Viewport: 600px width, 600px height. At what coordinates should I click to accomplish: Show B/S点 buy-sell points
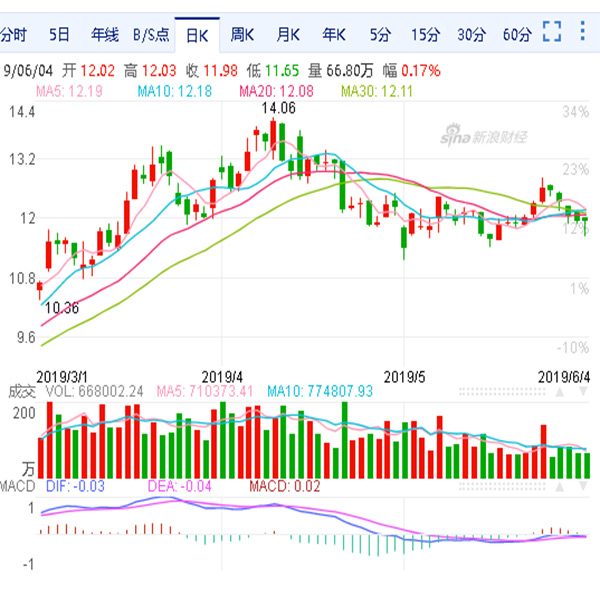pyautogui.click(x=151, y=34)
